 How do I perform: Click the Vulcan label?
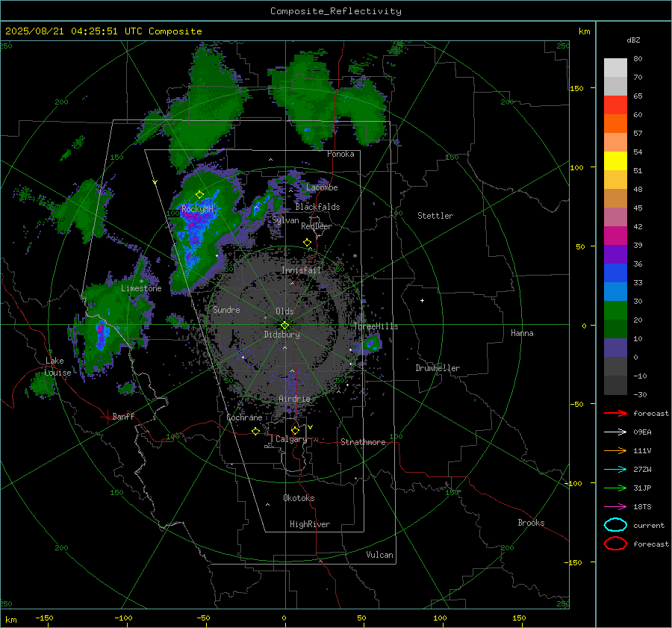tap(380, 555)
